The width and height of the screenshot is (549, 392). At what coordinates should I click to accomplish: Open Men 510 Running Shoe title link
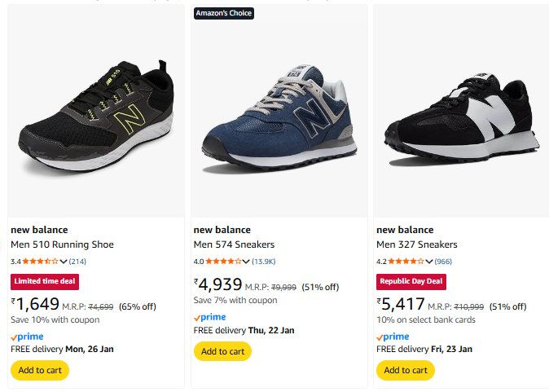point(62,244)
